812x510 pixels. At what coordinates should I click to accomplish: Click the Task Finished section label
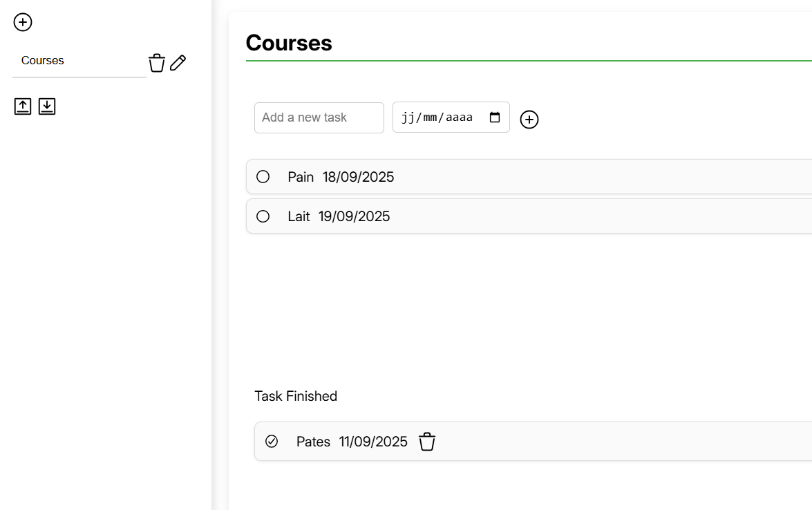[x=296, y=396]
